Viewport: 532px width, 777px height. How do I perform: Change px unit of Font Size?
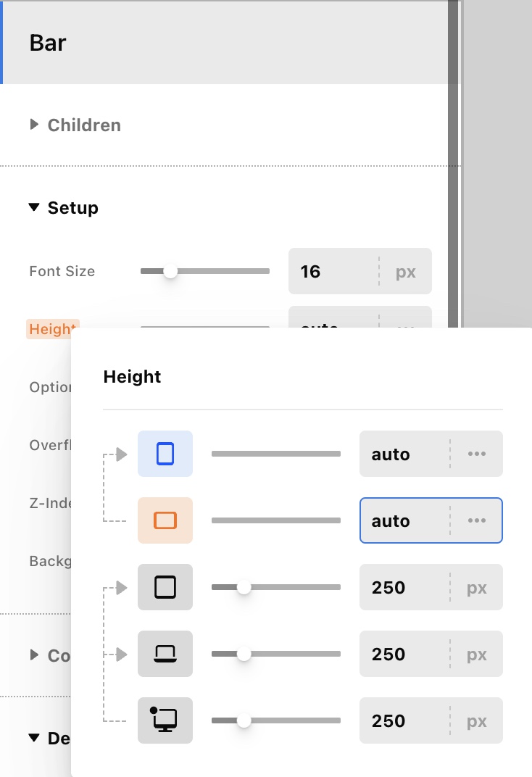tap(405, 272)
